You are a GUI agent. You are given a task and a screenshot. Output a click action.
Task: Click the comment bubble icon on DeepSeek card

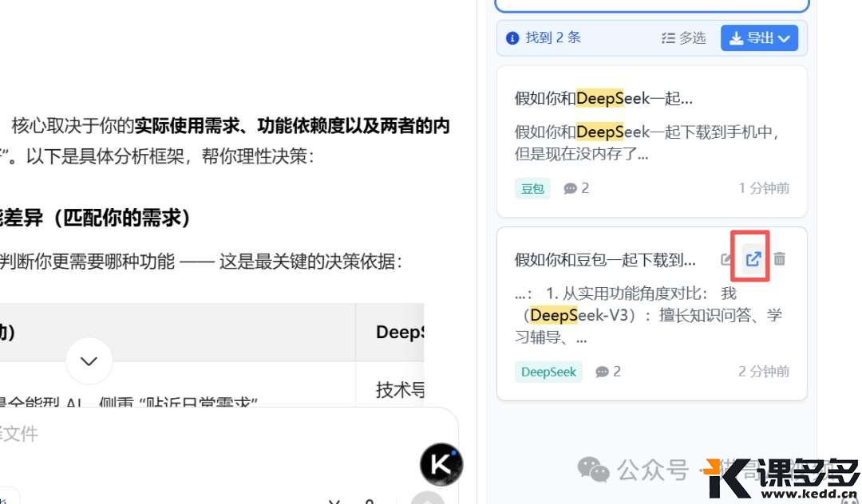click(x=602, y=372)
